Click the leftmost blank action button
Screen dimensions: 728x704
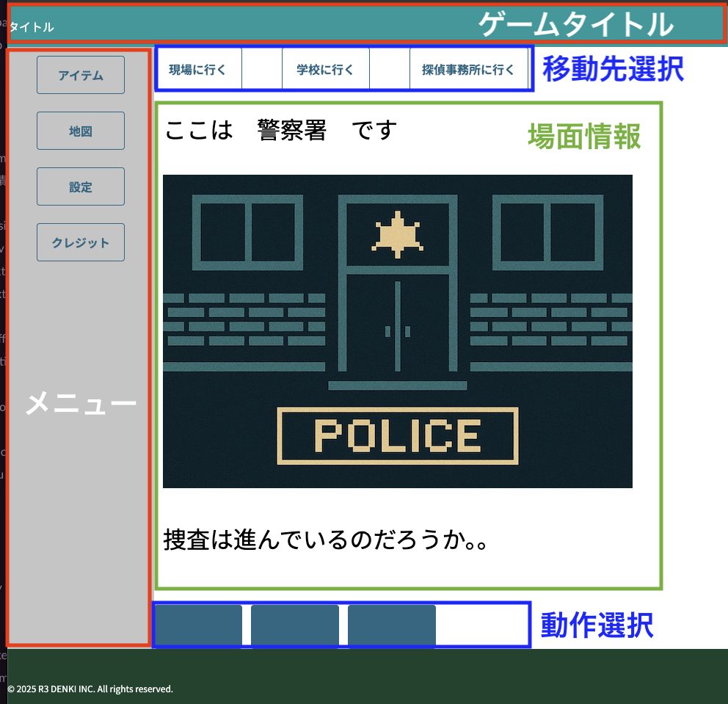tap(199, 625)
